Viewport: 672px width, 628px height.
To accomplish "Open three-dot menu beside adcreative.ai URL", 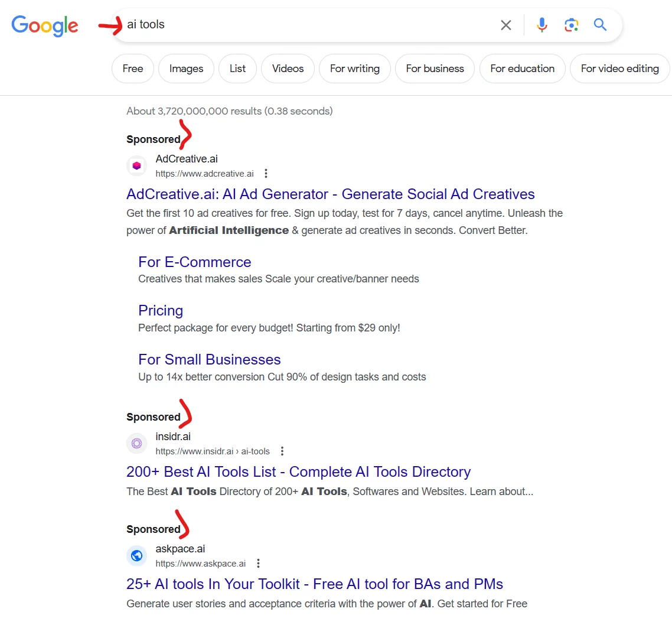I will 266,174.
